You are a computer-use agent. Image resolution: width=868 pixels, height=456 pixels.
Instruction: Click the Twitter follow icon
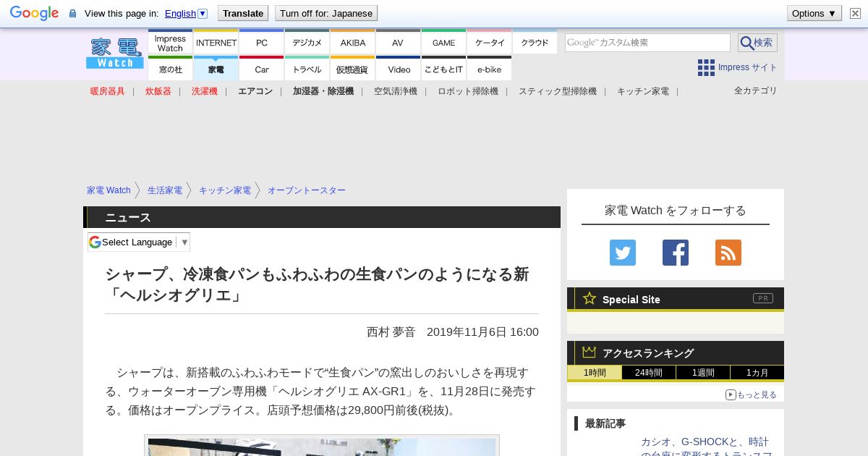coord(623,253)
